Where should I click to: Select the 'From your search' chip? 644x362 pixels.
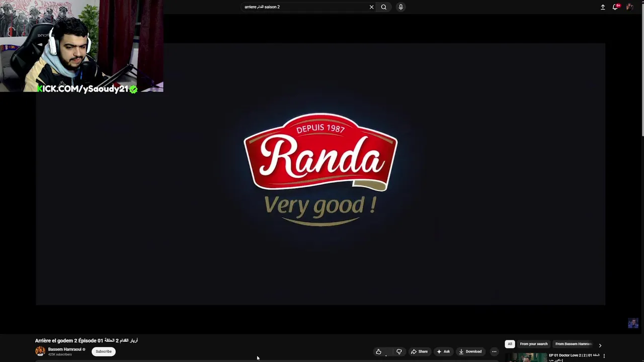534,344
